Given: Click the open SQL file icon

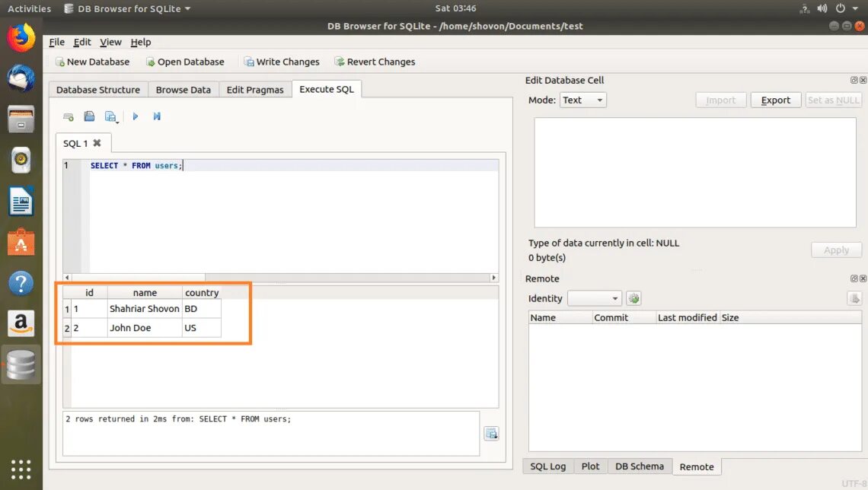Looking at the screenshot, I should coord(89,116).
